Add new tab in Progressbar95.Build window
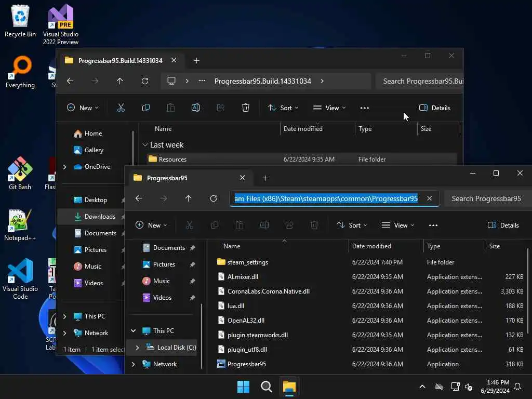Viewport: 532px width, 399px height. point(196,60)
